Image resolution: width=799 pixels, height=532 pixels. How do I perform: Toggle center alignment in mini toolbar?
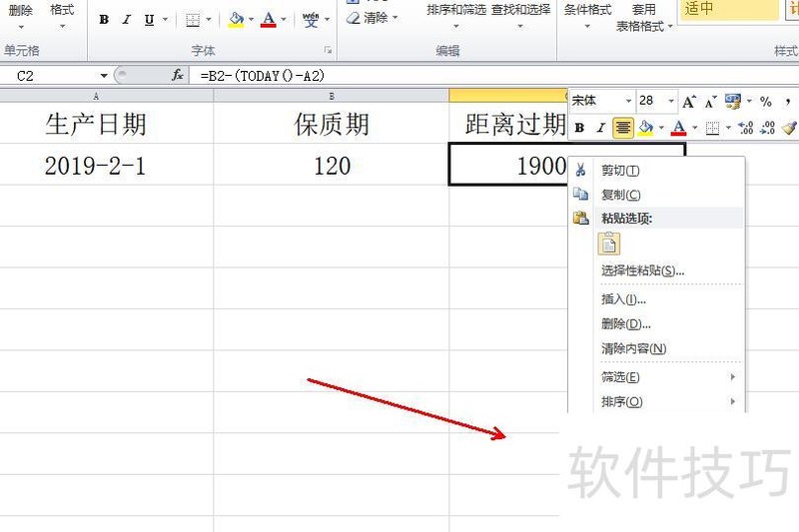(x=622, y=128)
